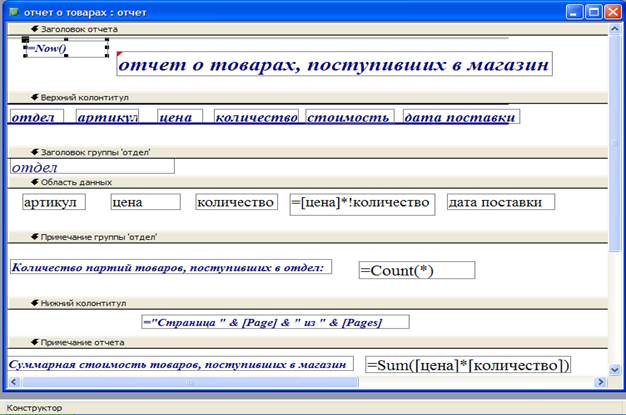Select the цена data field
The width and height of the screenshot is (626, 415).
(x=145, y=202)
